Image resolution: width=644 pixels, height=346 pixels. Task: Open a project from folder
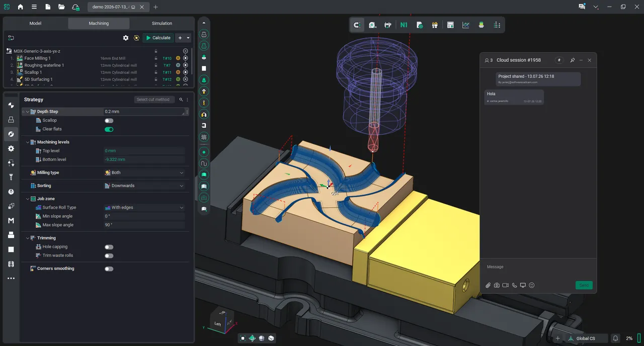[x=61, y=7]
